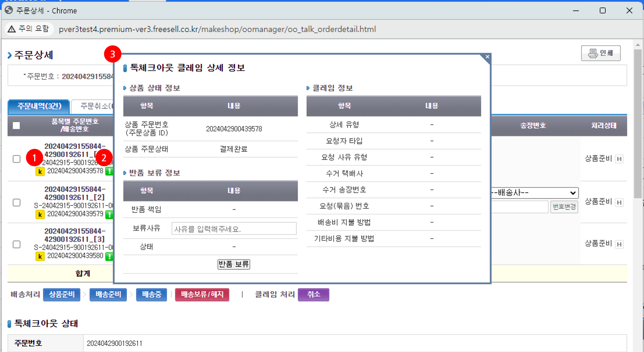Switch to the 주문내역(3건) tab
The width and height of the screenshot is (644, 352).
tap(39, 106)
